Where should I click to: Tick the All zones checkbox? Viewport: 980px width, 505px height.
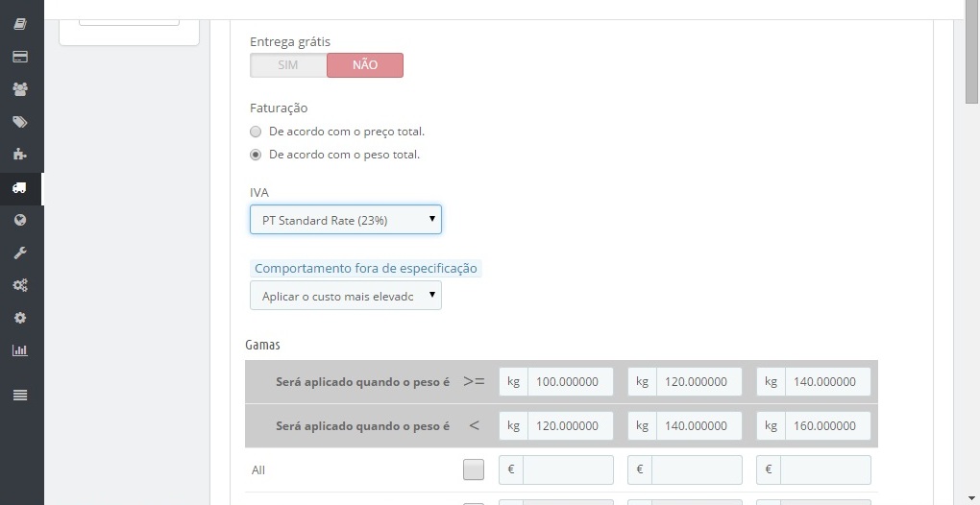coord(474,469)
